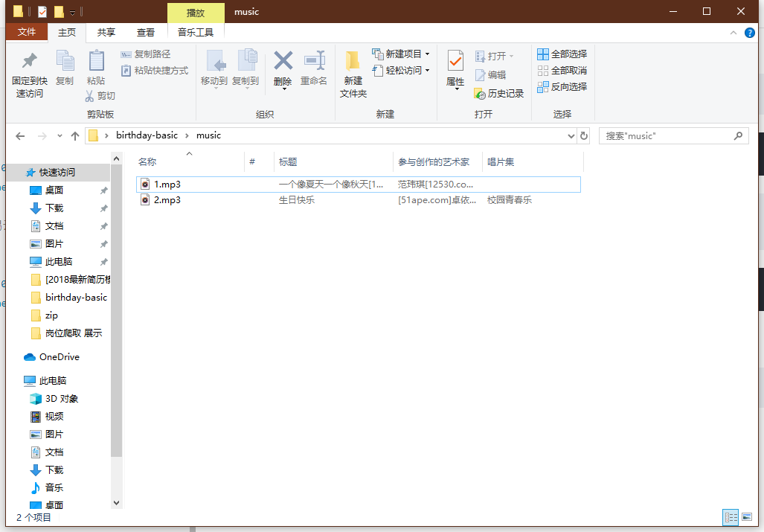This screenshot has height=532, width=764.
Task: Click the Delete (删除) icon in ribbon
Action: 283,62
